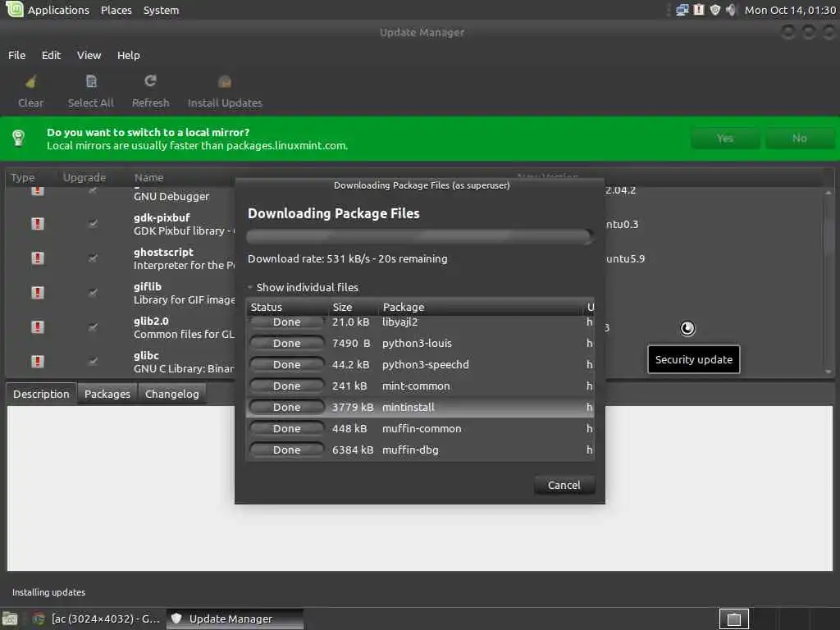Image resolution: width=840 pixels, height=630 pixels.
Task: Click the security update icon for gdk-pixbuf
Action: coord(38,223)
